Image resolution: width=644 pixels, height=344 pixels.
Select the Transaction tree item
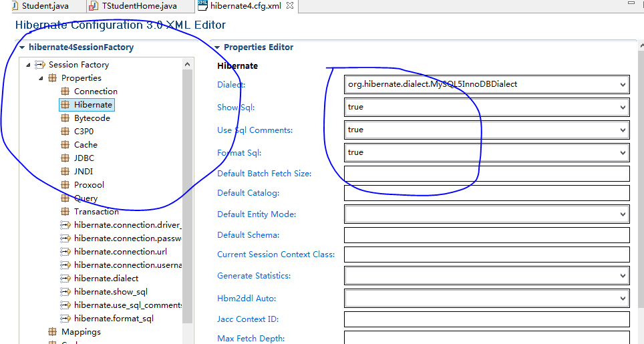(x=96, y=211)
